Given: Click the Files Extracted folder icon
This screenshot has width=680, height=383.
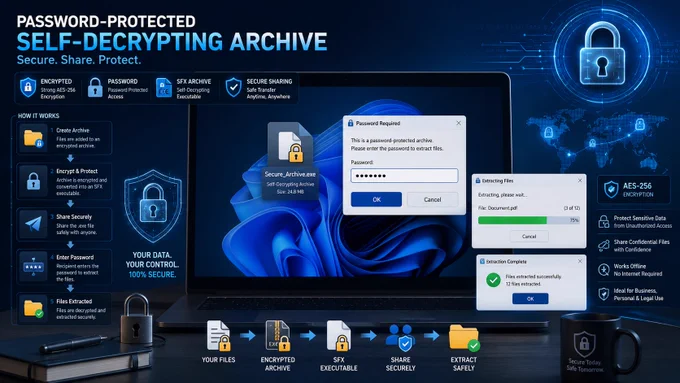Looking at the screenshot, I should [x=33, y=308].
